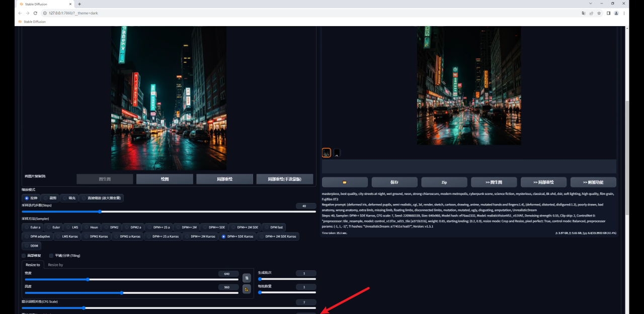The height and width of the screenshot is (314, 644).
Task: Open the Stable Diffusion bookmark in bookmarks bar
Action: (x=32, y=22)
